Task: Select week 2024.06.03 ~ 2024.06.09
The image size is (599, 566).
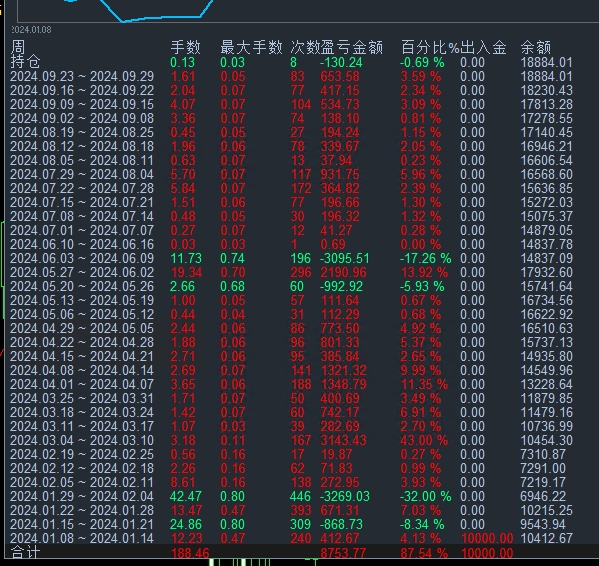Action: pyautogui.click(x=82, y=259)
